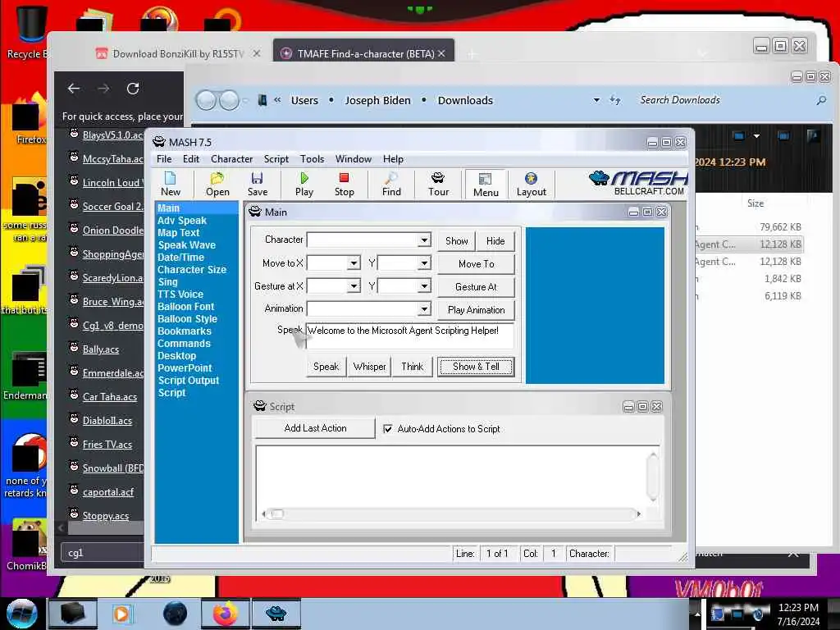The width and height of the screenshot is (840, 630).
Task: Open the Gesture at X dropdown
Action: 353,286
